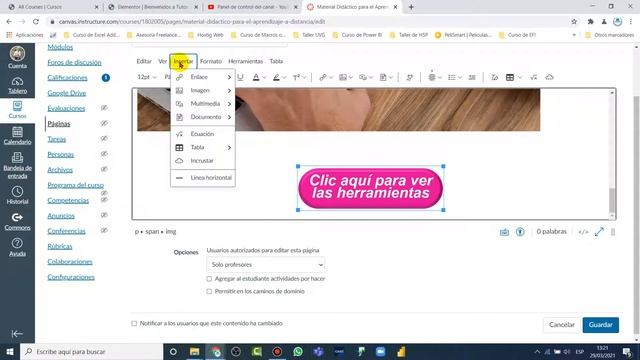Open Historial clock icon
Screen dimensions: 640x360
[x=17, y=191]
